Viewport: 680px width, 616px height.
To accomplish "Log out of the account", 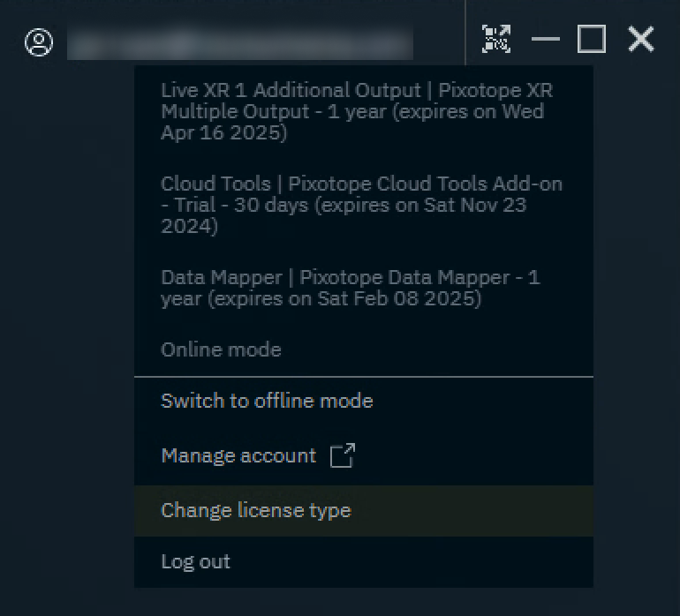I will [x=195, y=561].
